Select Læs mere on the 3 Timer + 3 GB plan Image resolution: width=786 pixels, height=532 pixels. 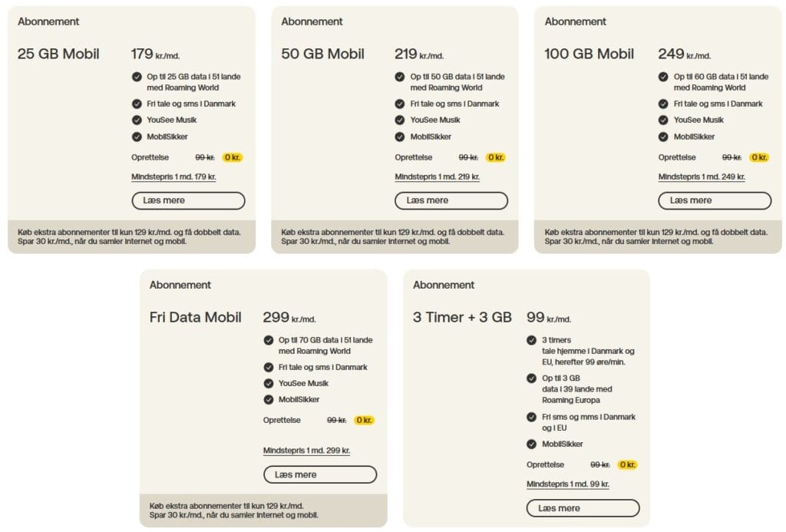583,508
